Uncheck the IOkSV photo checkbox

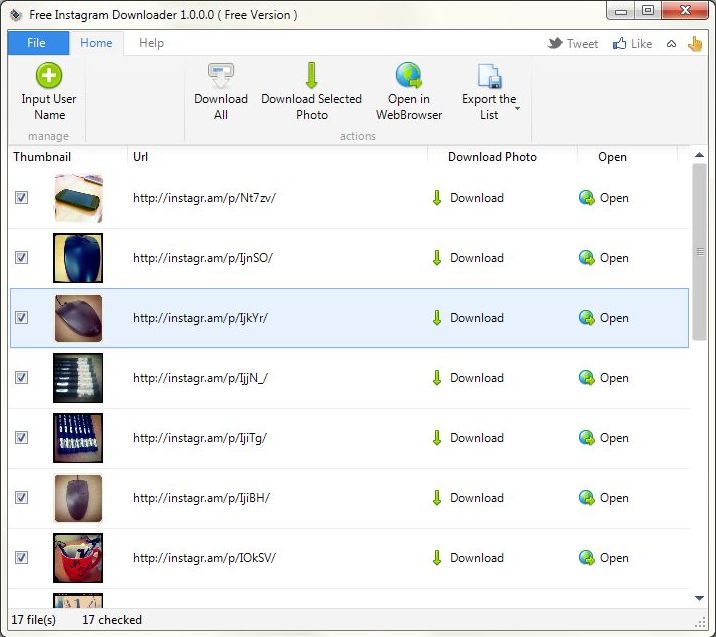tap(21, 558)
